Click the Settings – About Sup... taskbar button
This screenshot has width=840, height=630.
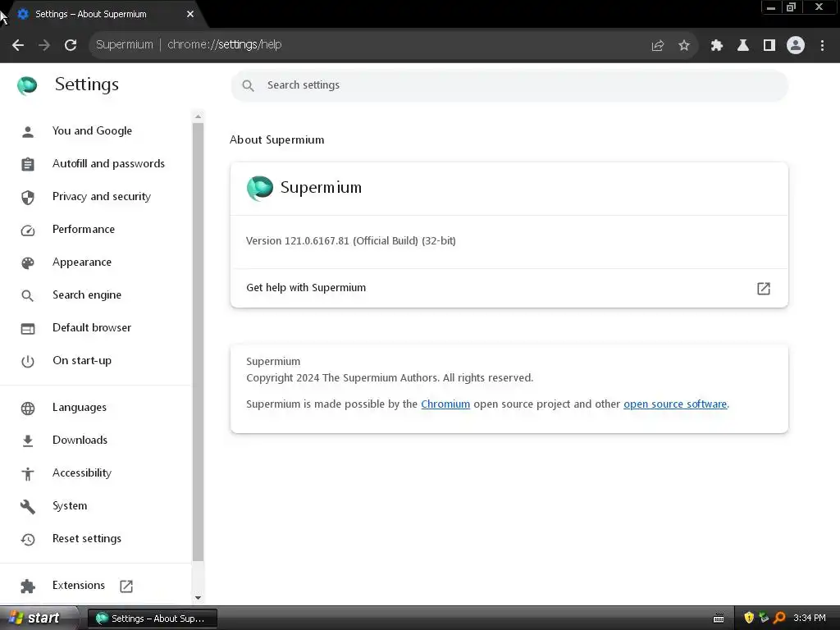pyautogui.click(x=152, y=619)
